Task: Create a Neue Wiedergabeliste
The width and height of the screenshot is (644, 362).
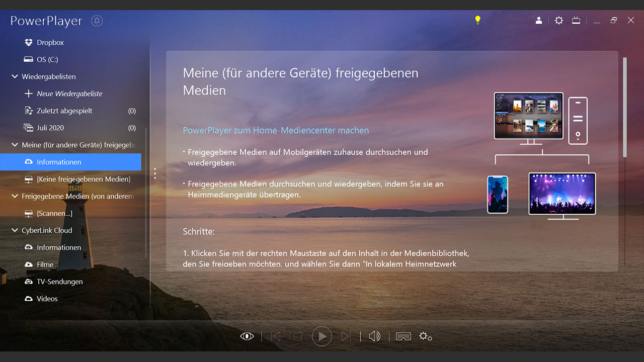Action: tap(69, 94)
